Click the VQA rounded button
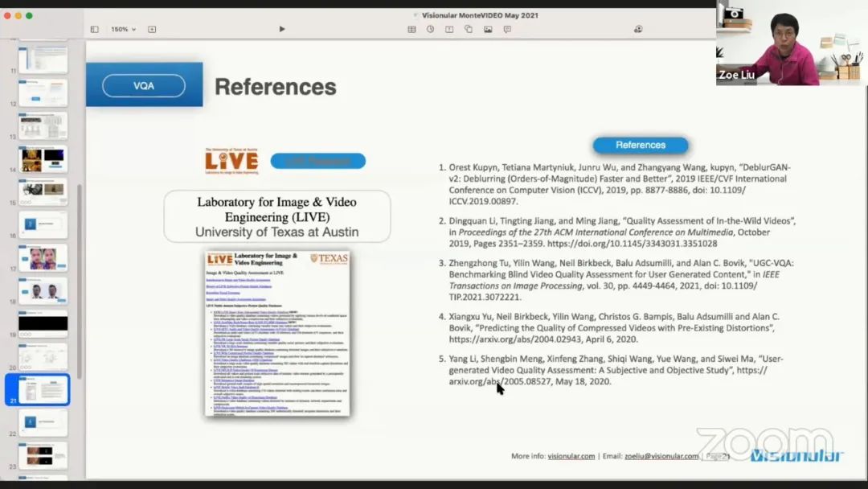The width and height of the screenshot is (868, 489). coord(144,85)
